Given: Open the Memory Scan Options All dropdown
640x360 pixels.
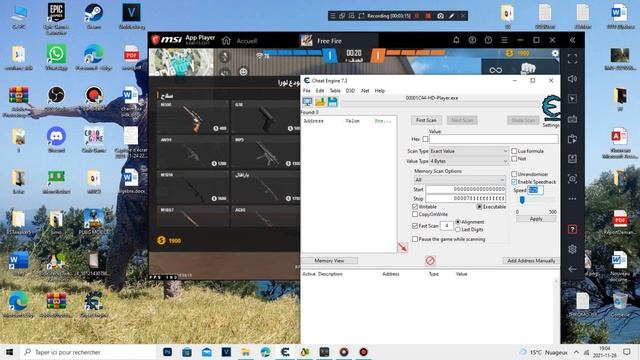Looking at the screenshot, I should click(x=459, y=180).
